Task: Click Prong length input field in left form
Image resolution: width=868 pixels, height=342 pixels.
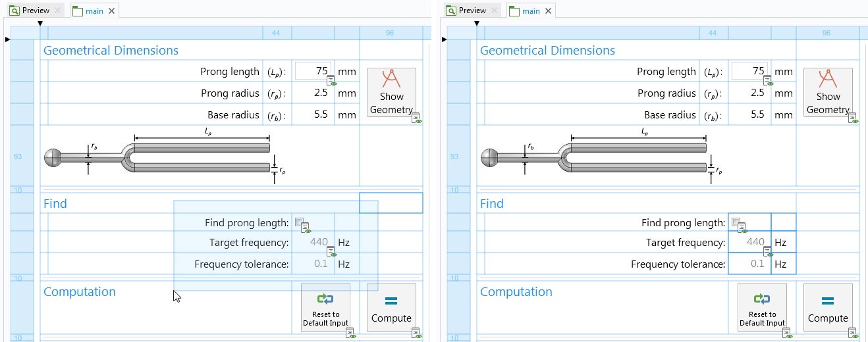Action: [313, 72]
